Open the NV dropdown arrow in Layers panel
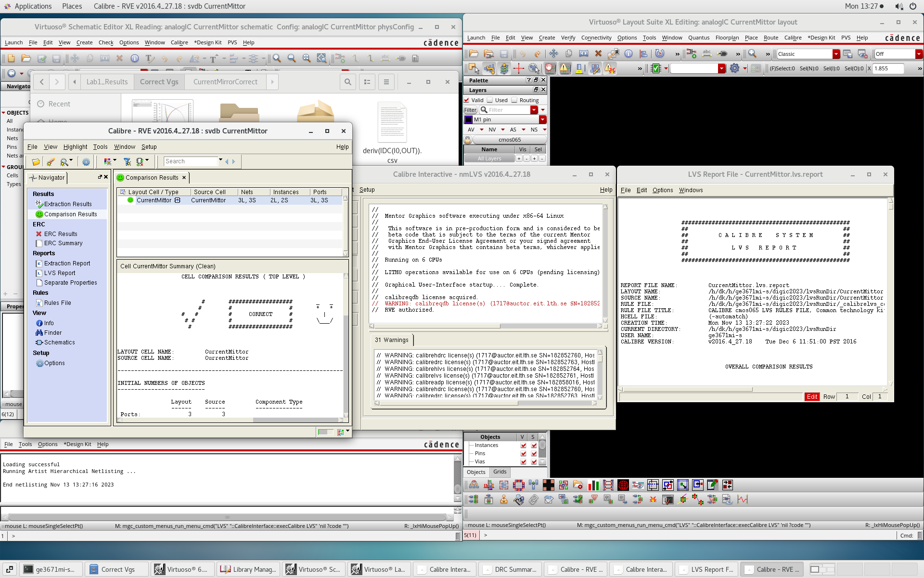The image size is (924, 578). pos(503,130)
